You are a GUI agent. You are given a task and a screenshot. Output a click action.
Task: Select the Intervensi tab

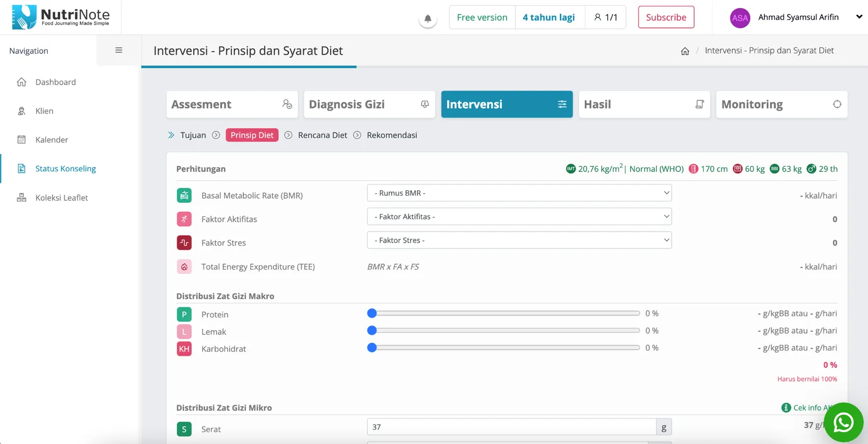[507, 104]
